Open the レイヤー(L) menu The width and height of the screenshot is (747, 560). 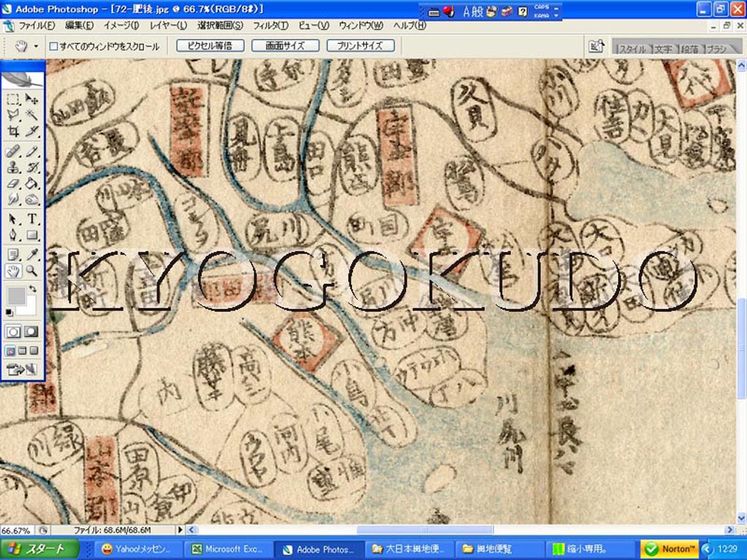[x=169, y=26]
